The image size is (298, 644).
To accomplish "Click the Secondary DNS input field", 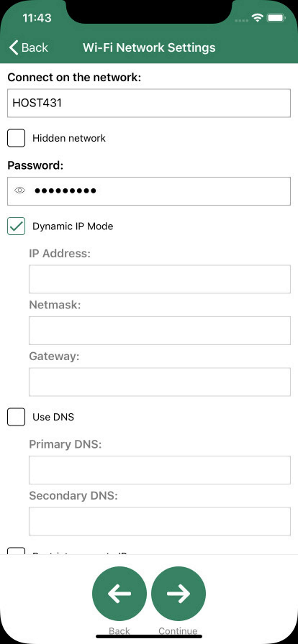I will coord(160,521).
